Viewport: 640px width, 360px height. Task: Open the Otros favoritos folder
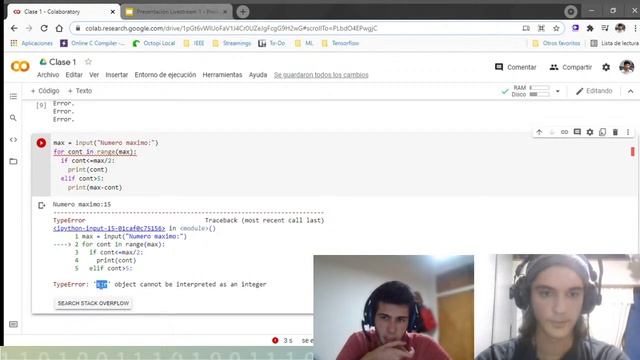pos(556,43)
